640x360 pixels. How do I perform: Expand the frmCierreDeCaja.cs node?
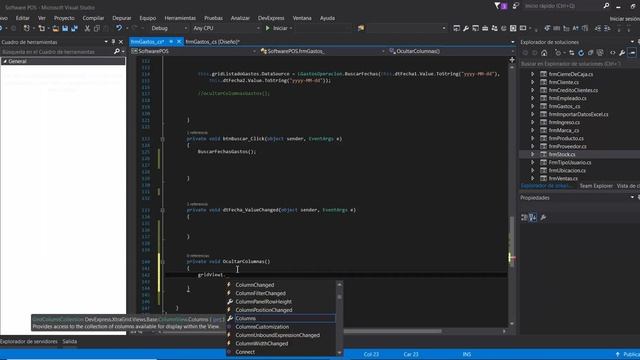532,74
